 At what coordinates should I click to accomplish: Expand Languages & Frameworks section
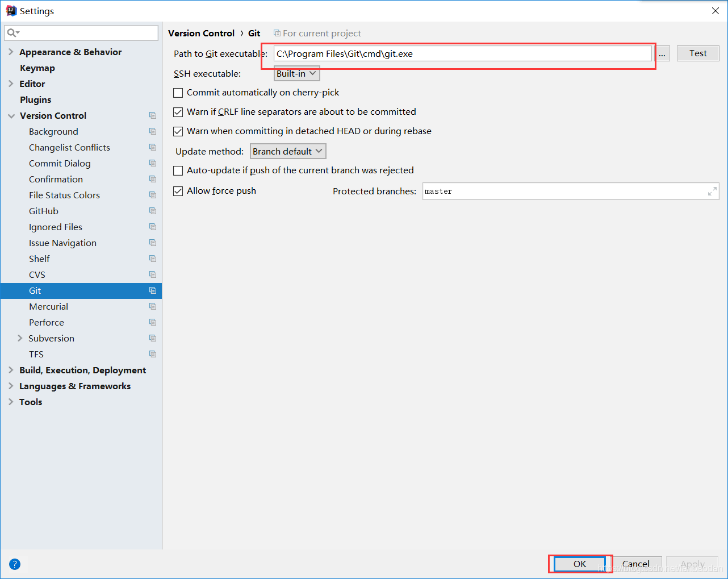coord(11,386)
